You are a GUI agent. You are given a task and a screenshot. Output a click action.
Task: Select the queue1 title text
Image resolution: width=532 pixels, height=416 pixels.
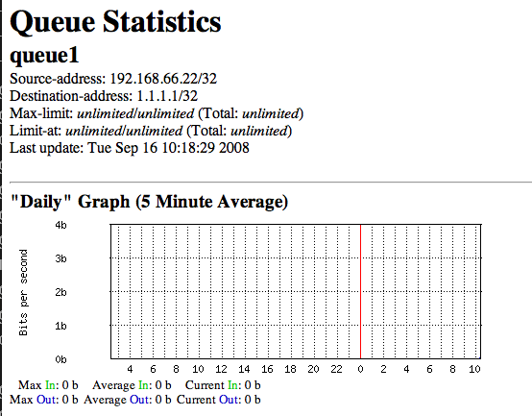click(x=44, y=55)
